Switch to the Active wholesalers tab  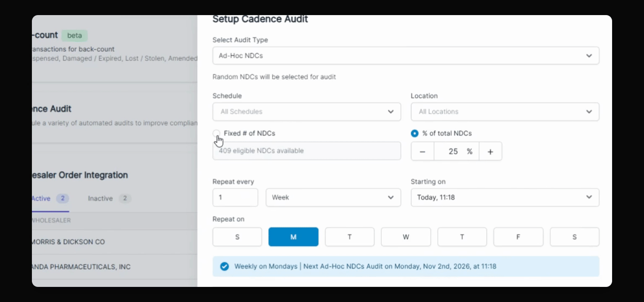click(50, 198)
